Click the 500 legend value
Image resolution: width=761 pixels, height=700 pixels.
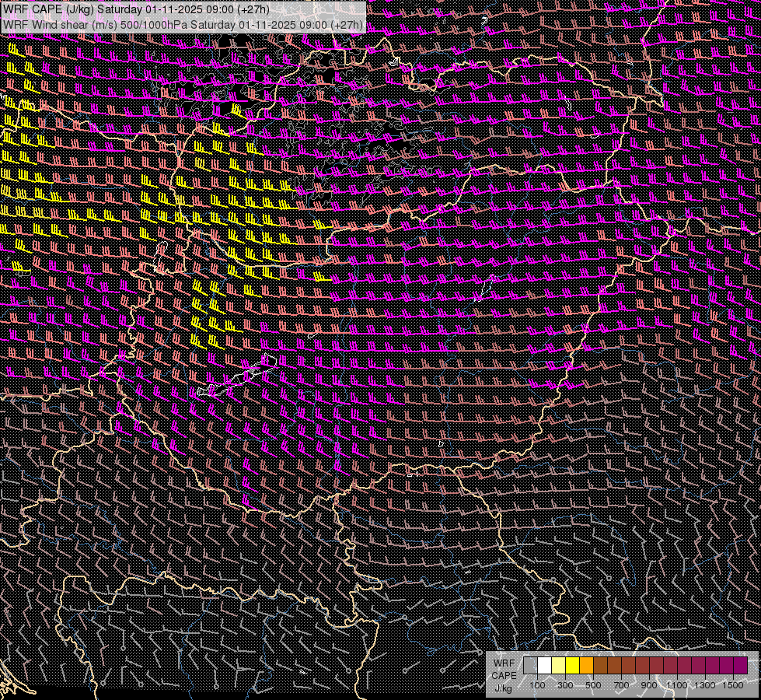pyautogui.click(x=593, y=685)
